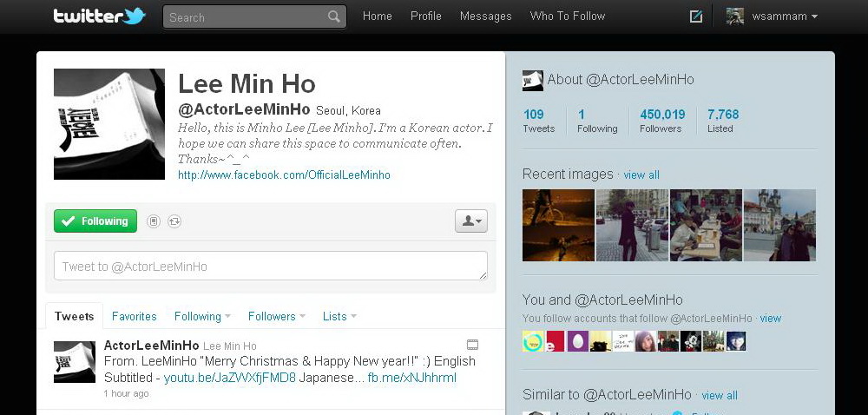Open the wsammam account dropdown
The width and height of the screenshot is (868, 415).
785,16
